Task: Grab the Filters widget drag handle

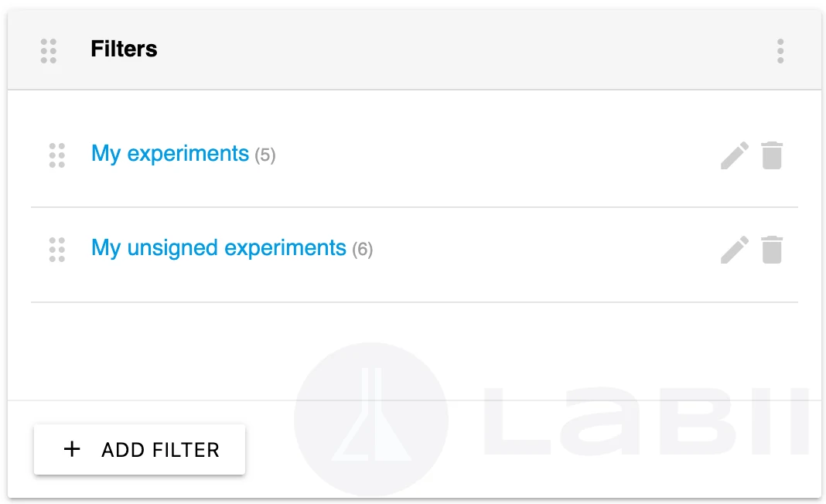Action: [49, 50]
